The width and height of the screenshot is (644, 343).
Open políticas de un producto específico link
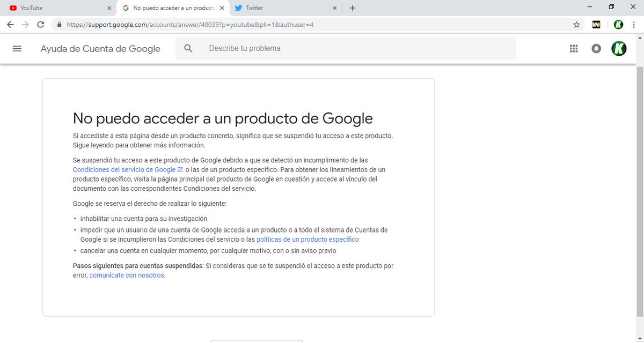pyautogui.click(x=308, y=240)
